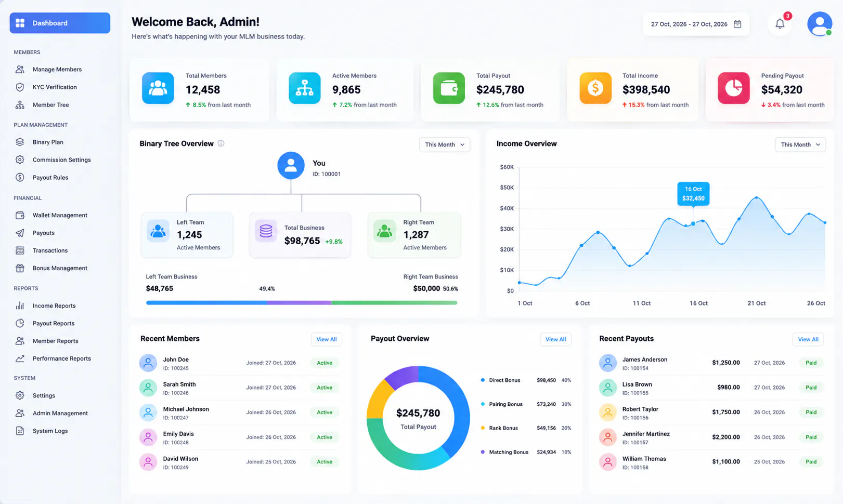Viewport: 843px width, 504px height.
Task: Click the Left Team group icon
Action: pyautogui.click(x=158, y=231)
